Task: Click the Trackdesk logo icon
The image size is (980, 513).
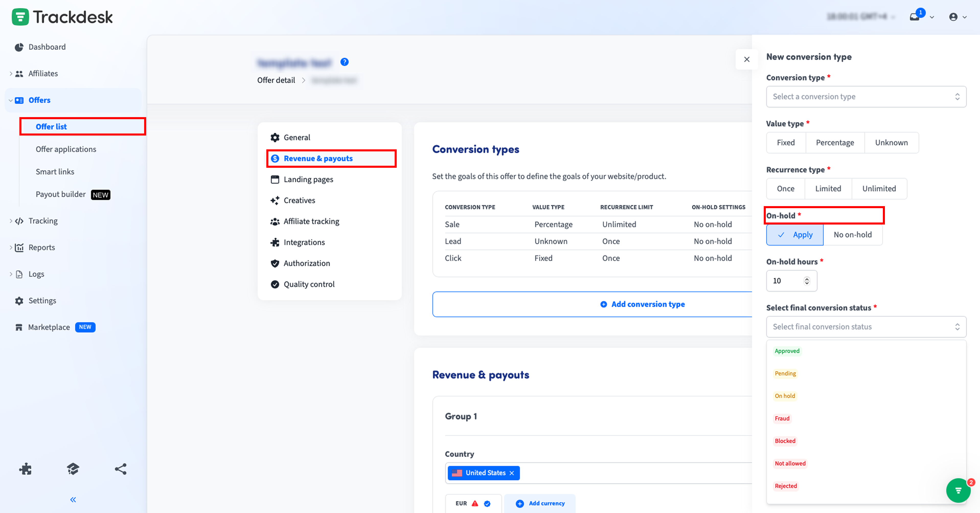Action: [20, 17]
